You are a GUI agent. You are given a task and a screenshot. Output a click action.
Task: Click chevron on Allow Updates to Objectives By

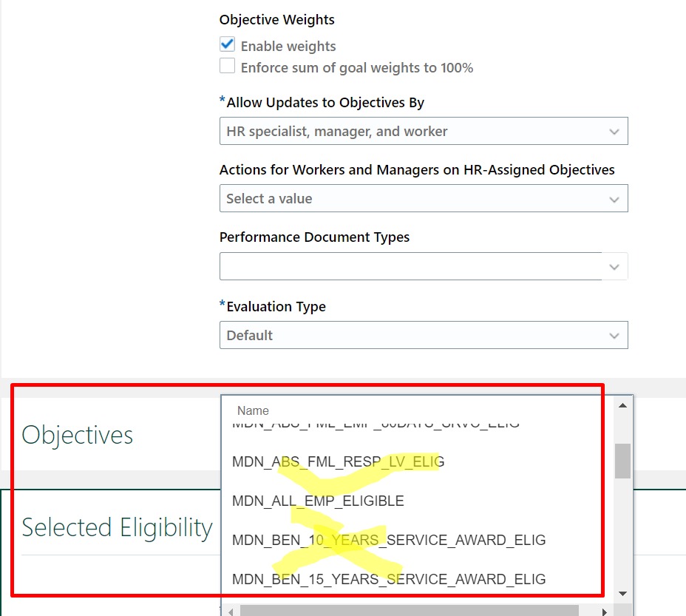pos(614,131)
